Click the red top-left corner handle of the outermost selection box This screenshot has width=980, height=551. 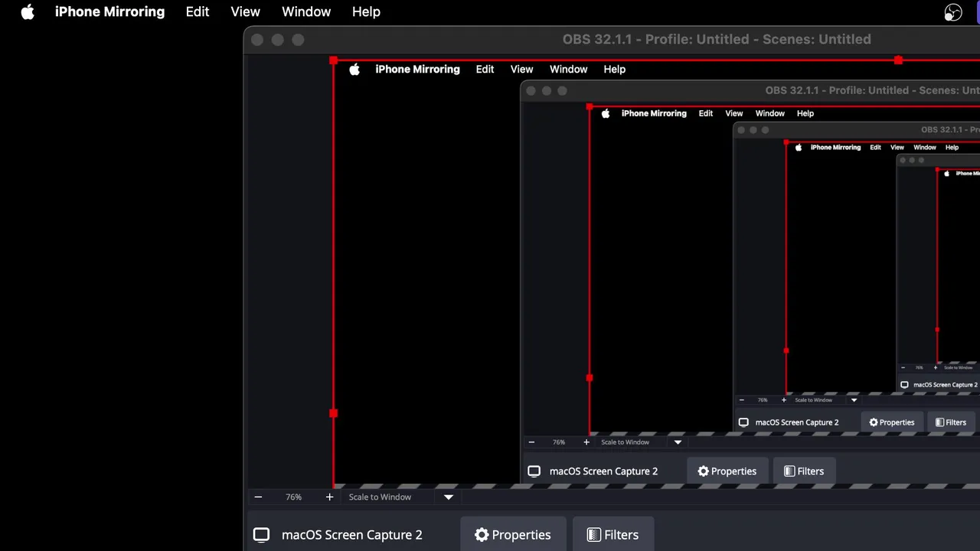click(x=333, y=60)
